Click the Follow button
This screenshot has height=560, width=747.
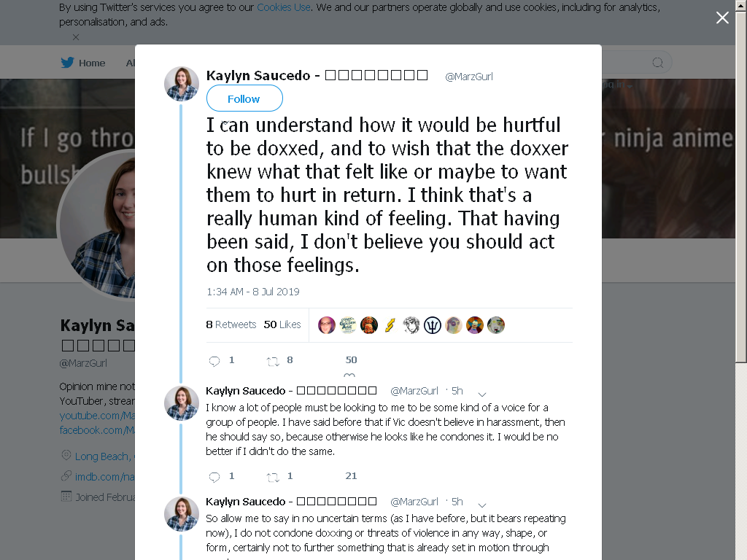[244, 98]
